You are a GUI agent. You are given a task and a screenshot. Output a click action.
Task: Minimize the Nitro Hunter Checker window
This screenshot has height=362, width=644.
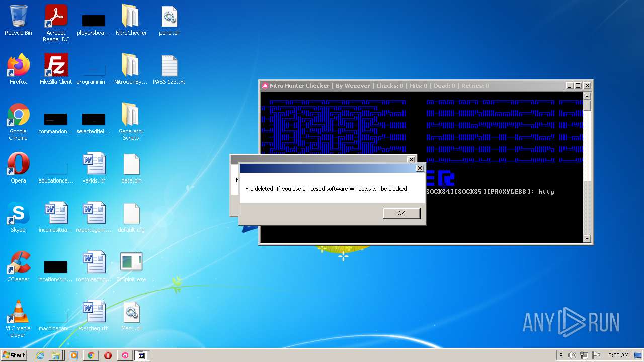tap(569, 86)
